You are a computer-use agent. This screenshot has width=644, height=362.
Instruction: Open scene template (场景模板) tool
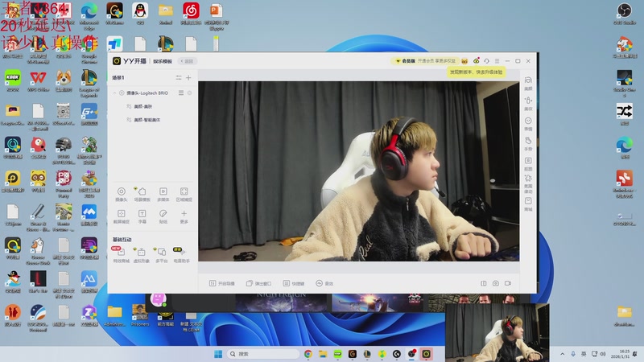coord(142,194)
